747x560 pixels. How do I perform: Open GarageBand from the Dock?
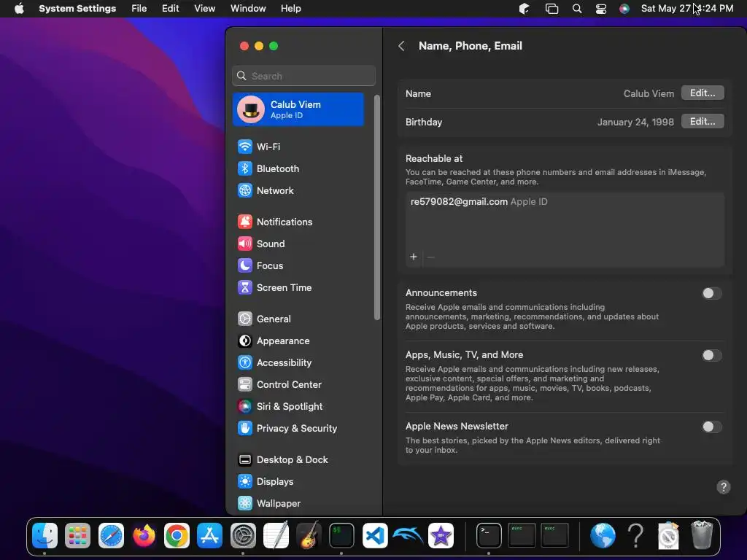pos(309,536)
